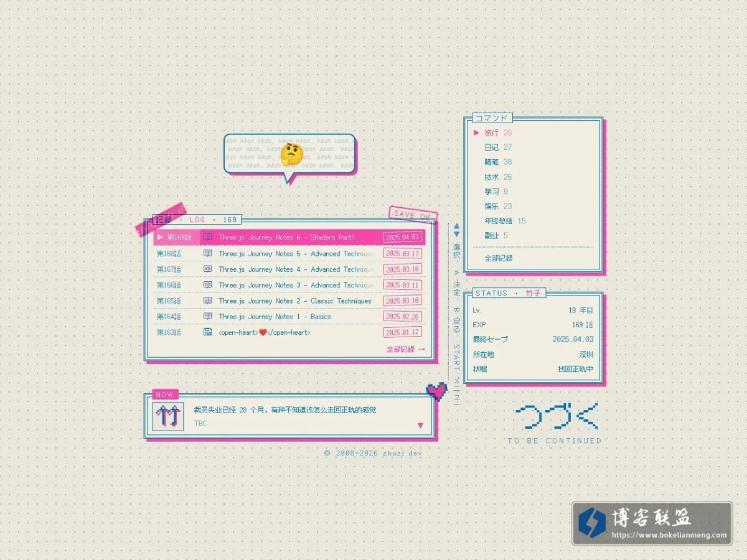Viewport: 747px width, 560px height.
Task: Open the <open-heart> post
Action: tap(264, 332)
